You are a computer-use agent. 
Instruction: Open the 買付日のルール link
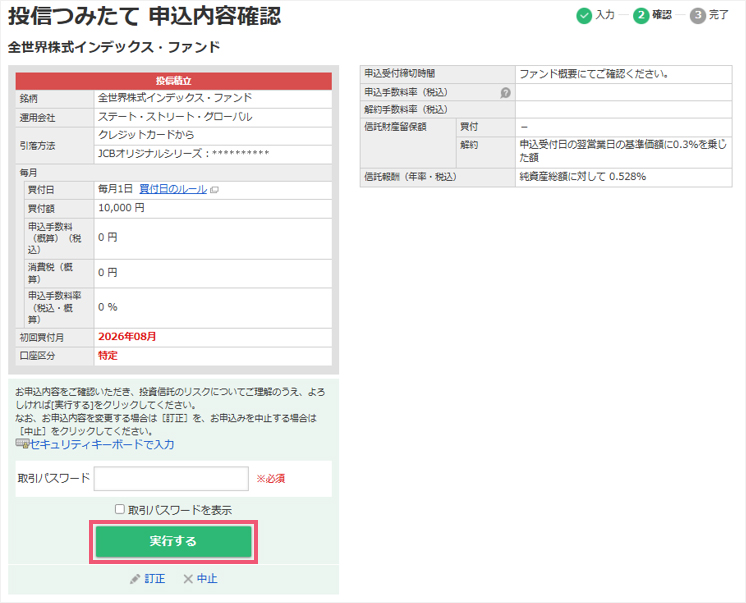(173, 189)
